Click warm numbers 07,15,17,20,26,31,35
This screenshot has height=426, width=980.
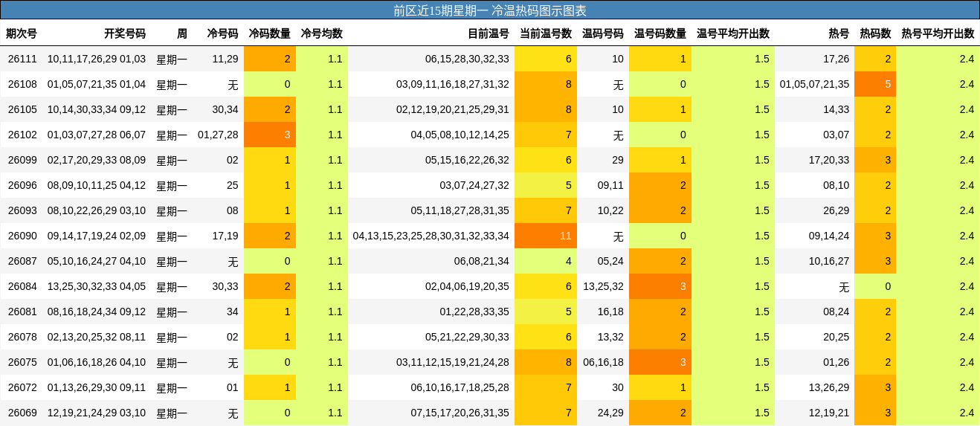(460, 413)
